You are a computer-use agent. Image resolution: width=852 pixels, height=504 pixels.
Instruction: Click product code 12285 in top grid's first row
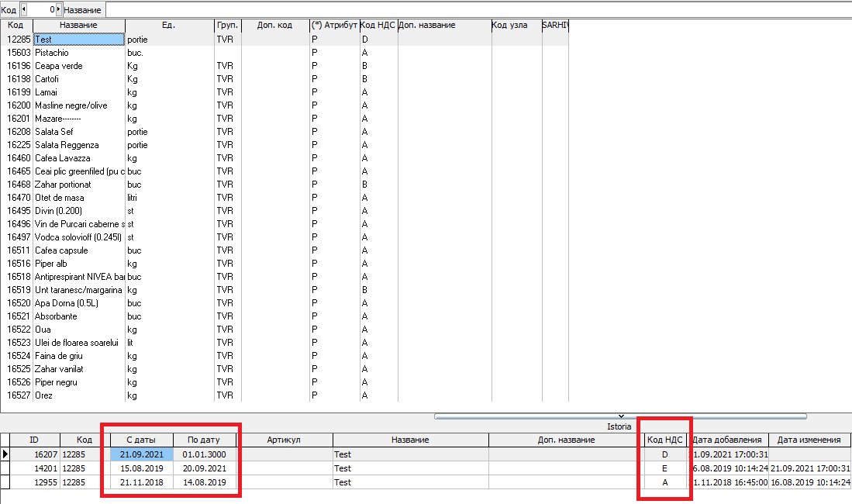(x=19, y=40)
